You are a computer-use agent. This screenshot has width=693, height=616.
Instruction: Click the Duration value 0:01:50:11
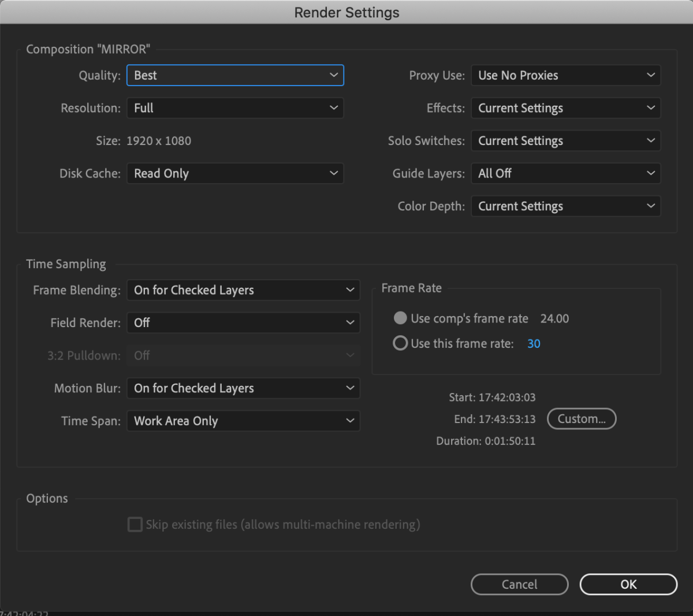click(x=510, y=441)
